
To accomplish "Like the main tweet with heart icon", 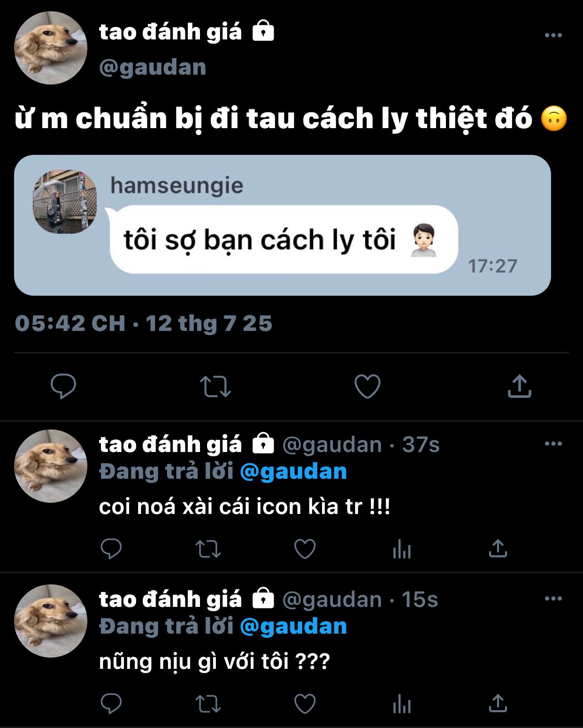I will tap(367, 386).
